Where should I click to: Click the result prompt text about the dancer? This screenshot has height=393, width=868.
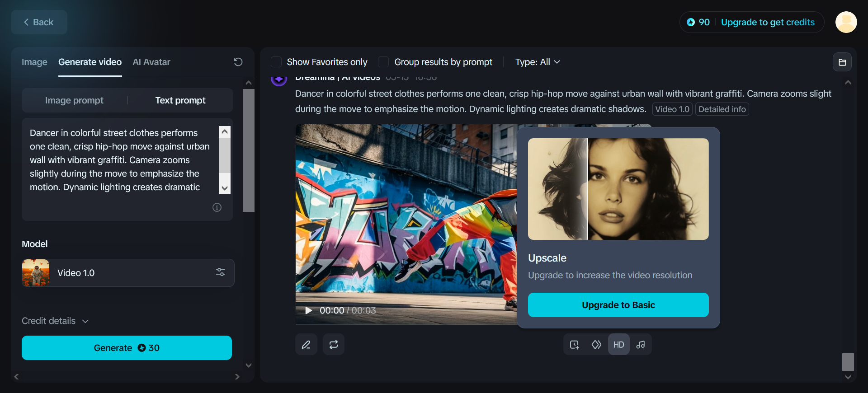[x=563, y=101]
